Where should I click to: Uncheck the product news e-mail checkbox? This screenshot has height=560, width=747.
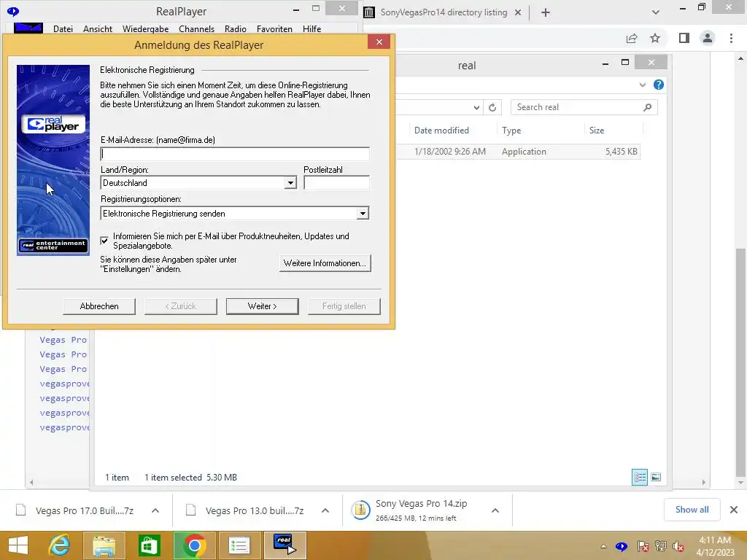click(x=104, y=241)
